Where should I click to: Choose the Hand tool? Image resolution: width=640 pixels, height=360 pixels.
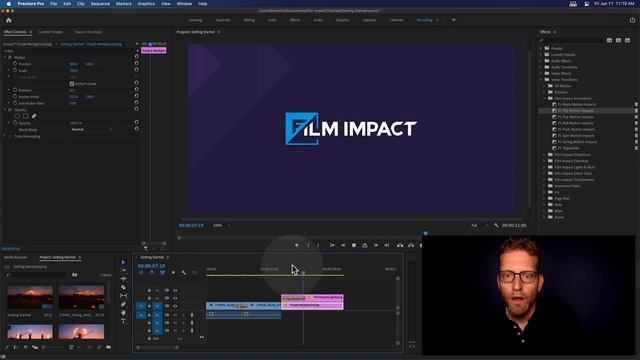point(123,313)
